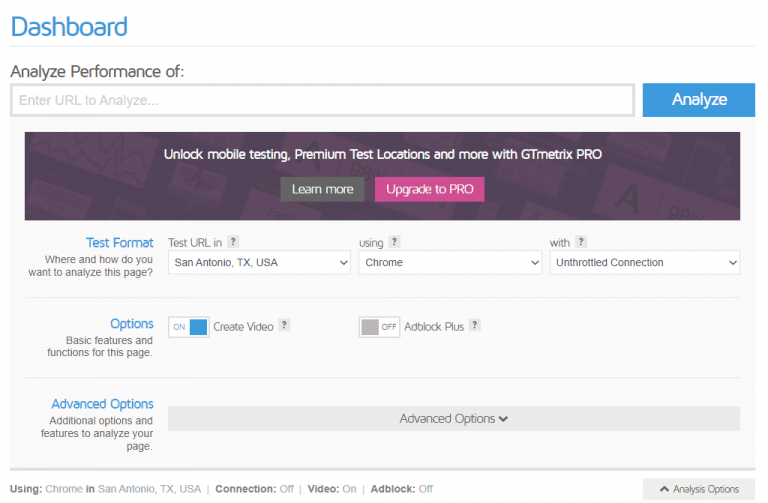This screenshot has width=768, height=503.
Task: Click the Enter URL to Analyze field
Action: tap(322, 100)
